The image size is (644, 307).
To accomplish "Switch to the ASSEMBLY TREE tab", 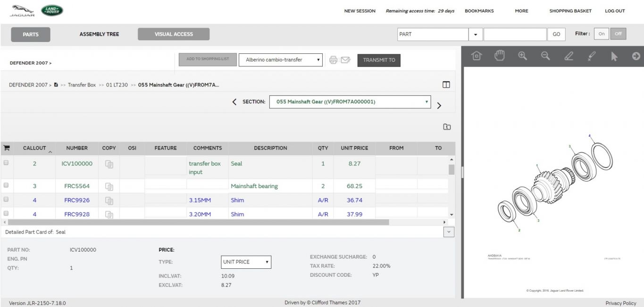I will coord(99,34).
